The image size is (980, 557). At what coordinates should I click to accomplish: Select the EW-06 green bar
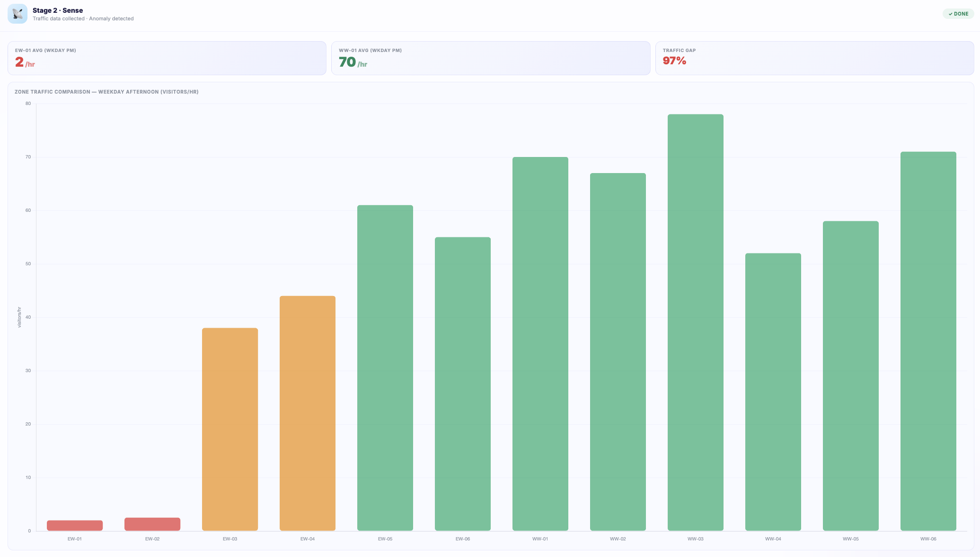point(463,384)
